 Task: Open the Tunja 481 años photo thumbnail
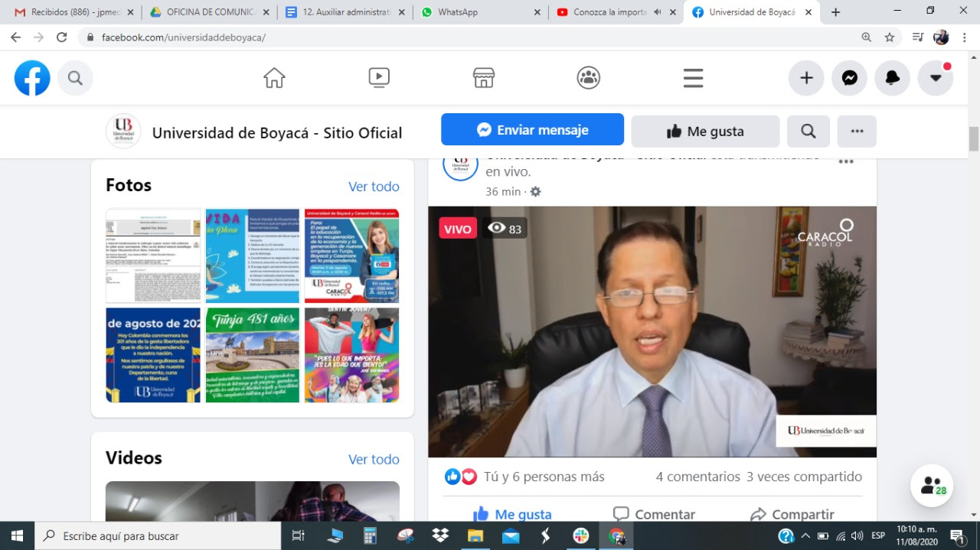(253, 355)
